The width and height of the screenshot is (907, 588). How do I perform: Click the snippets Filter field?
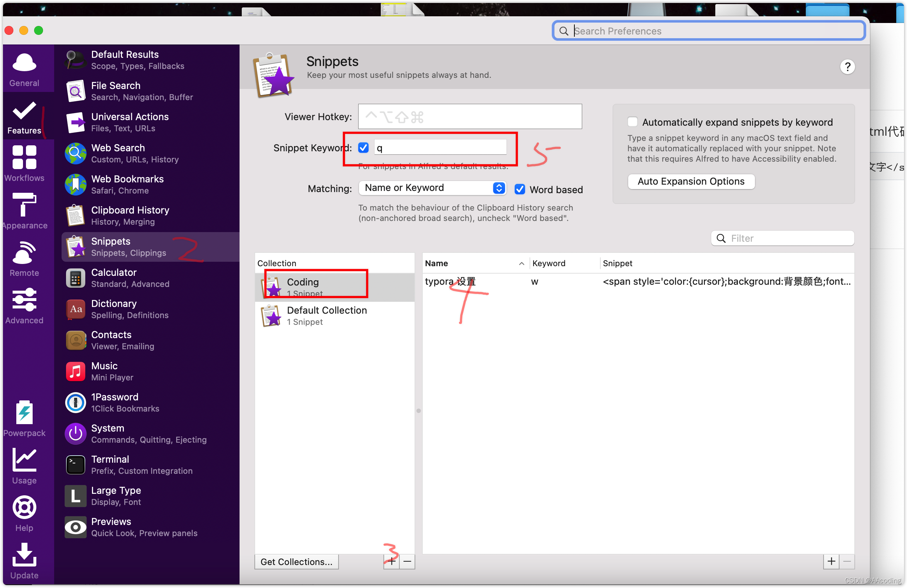[782, 238]
